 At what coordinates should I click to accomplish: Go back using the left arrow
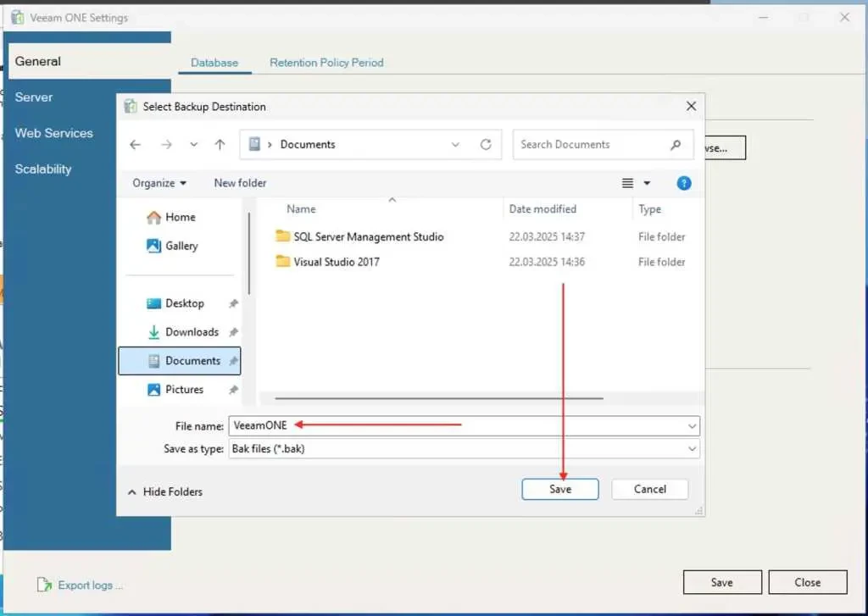click(135, 144)
